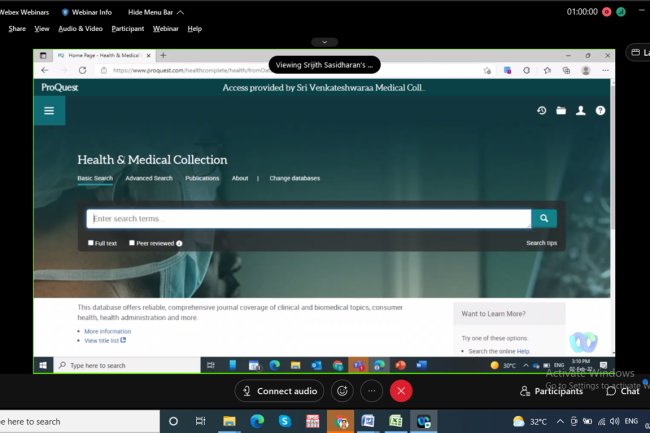Viewport: 650px width, 433px height.
Task: Open ProQuest saved items folder icon
Action: tap(561, 110)
